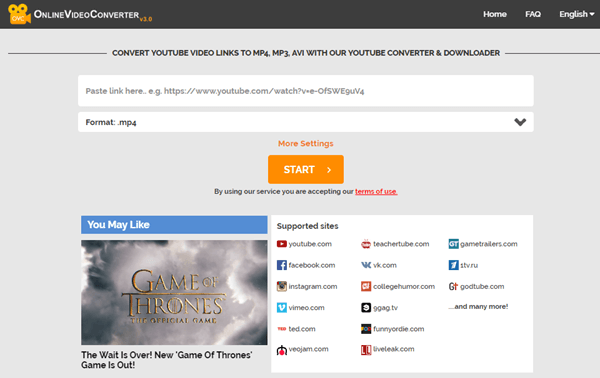
Task: Click the liveleak.com site icon
Action: click(x=366, y=350)
